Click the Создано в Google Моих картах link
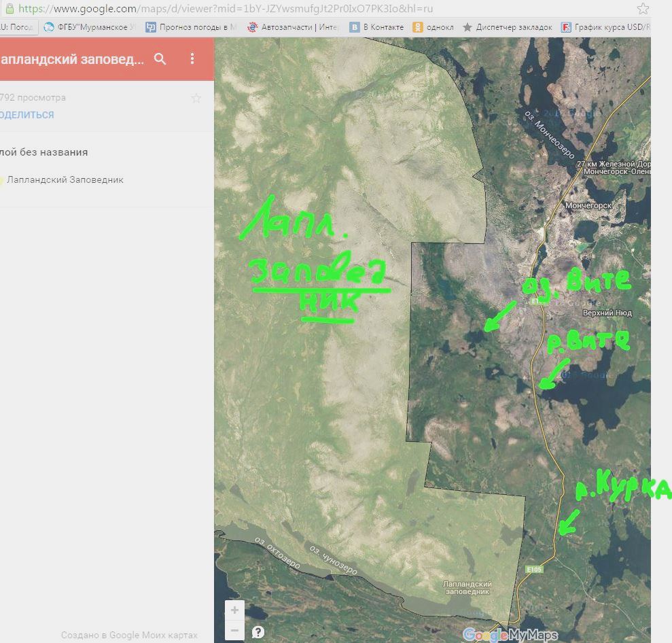Screen dimensions: 672x643 tap(129, 636)
